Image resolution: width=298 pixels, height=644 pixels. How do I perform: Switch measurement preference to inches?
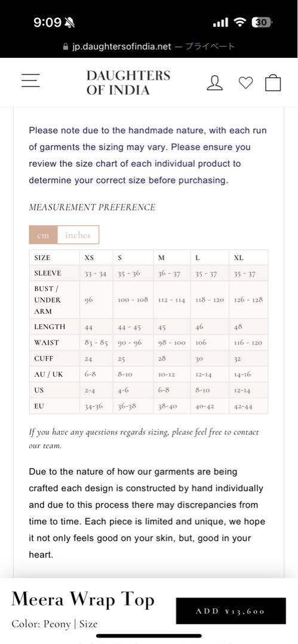click(78, 235)
